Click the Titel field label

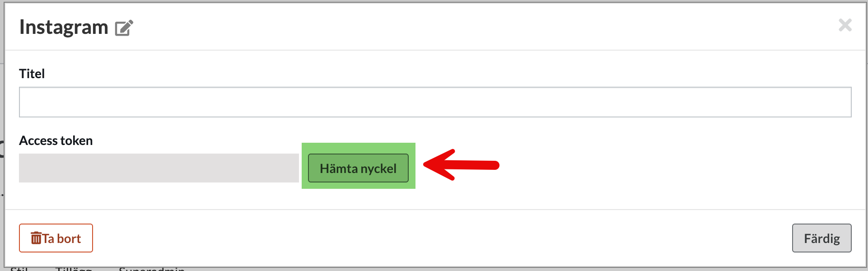[x=32, y=74]
